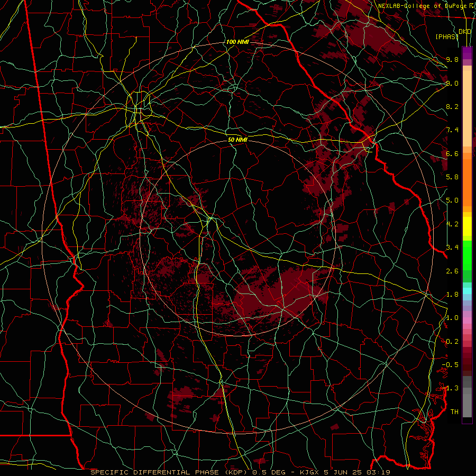Click the 5 JUN 25 03:19 timestamp
476x476 pixels.
[x=357, y=472]
